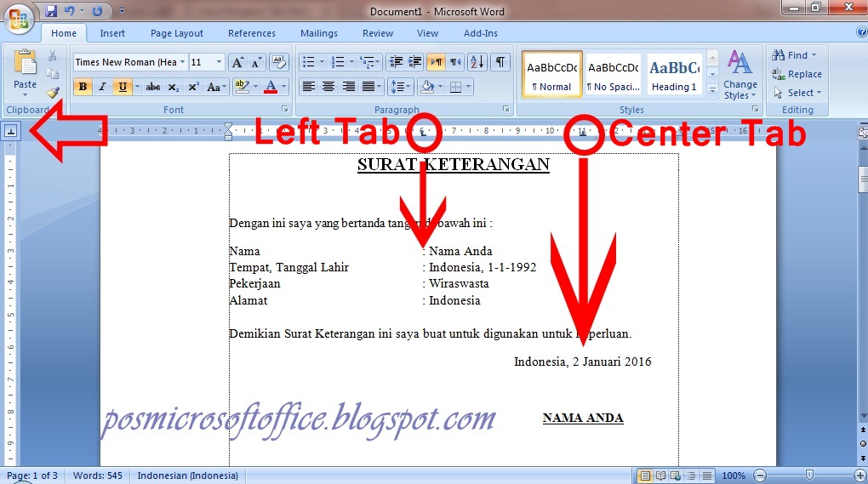Toggle left-to-right text direction
868x484 pixels.
(437, 62)
